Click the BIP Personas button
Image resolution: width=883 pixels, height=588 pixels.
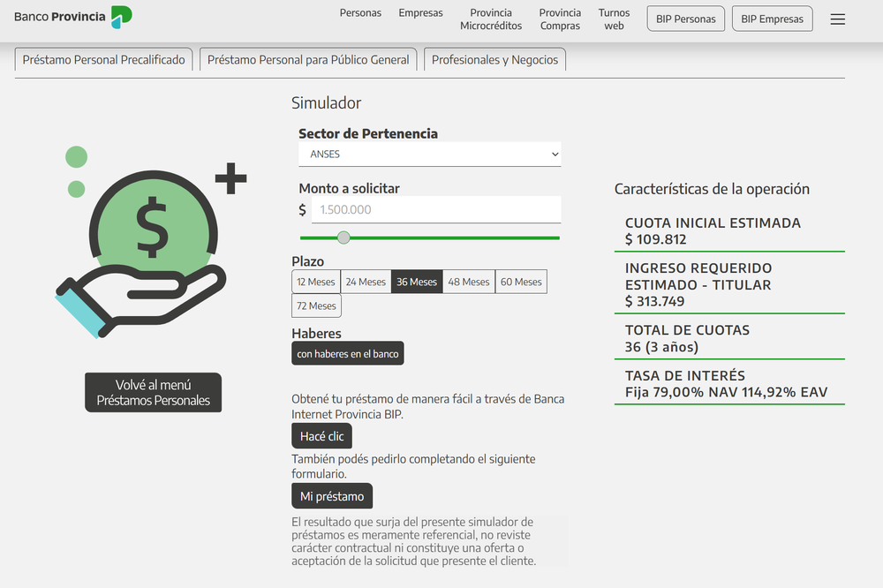tap(686, 19)
